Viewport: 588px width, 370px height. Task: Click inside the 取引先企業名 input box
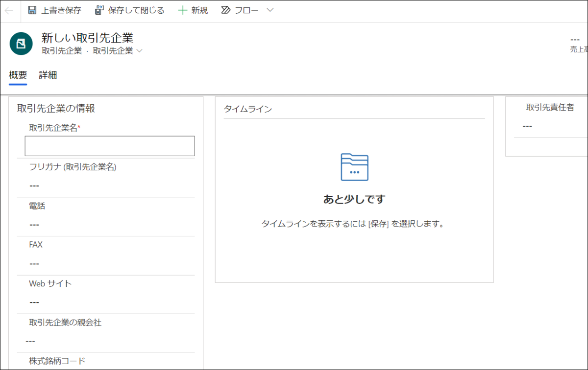pyautogui.click(x=109, y=146)
